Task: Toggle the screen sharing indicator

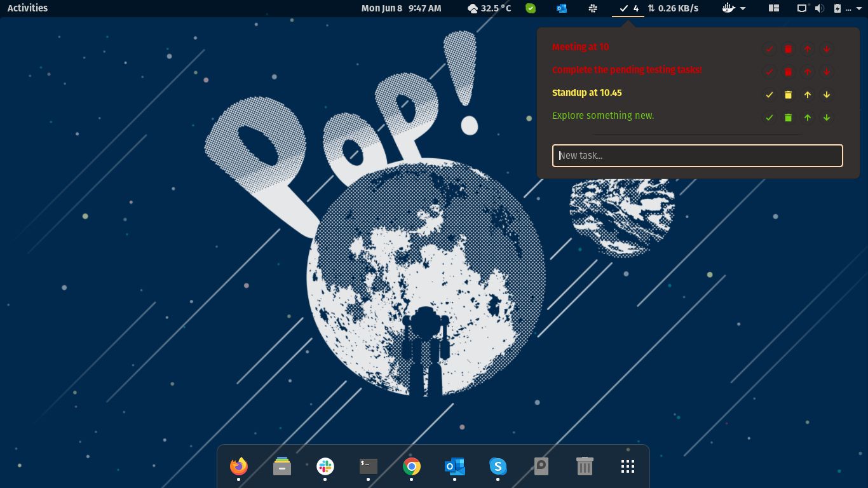Action: tap(801, 8)
